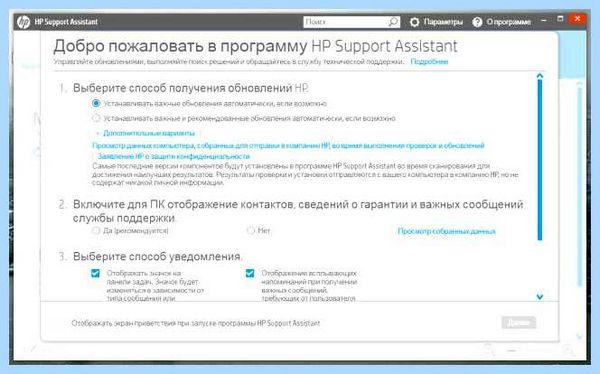Click the scroll up arrow
The width and height of the screenshot is (600, 374).
[x=540, y=76]
